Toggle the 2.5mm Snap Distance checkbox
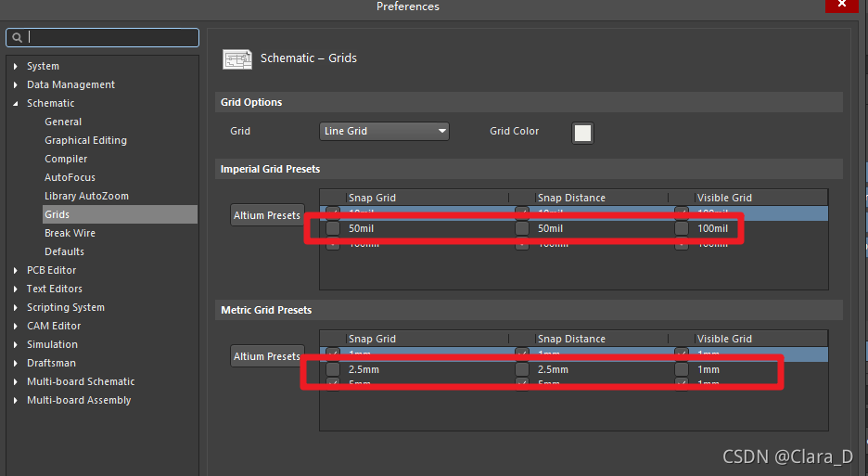This screenshot has height=476, width=868. [x=522, y=370]
